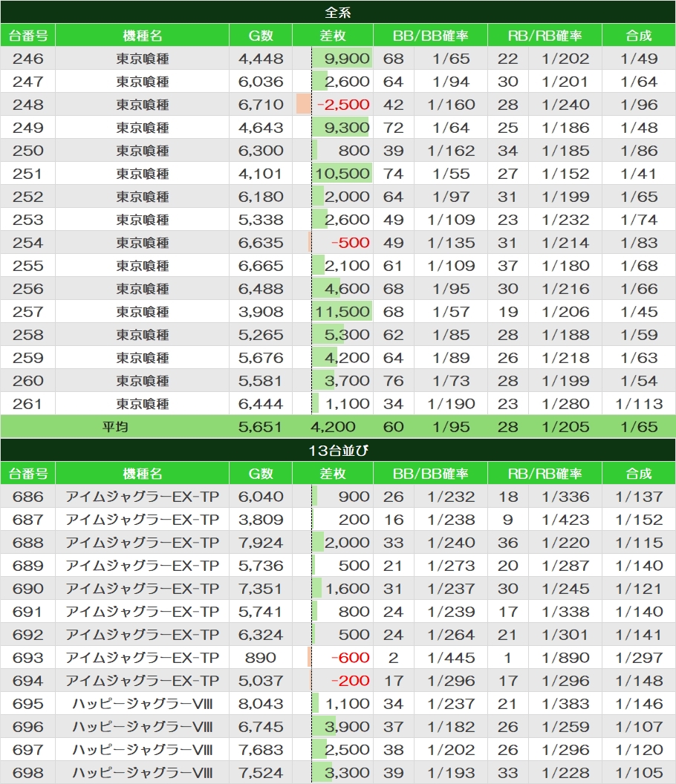
Task: Click 東京喰種 name in row 248
Action: click(x=143, y=105)
